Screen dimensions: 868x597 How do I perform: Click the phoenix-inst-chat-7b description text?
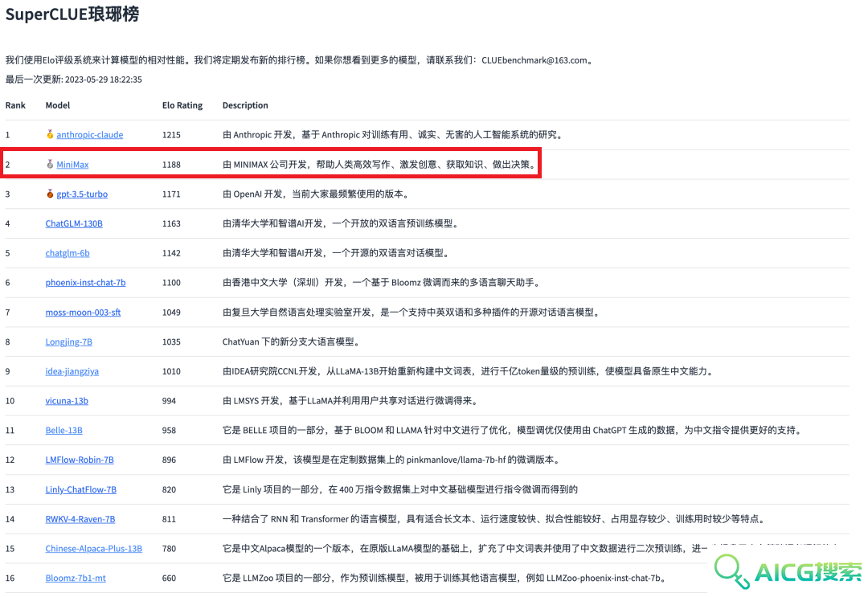(383, 282)
